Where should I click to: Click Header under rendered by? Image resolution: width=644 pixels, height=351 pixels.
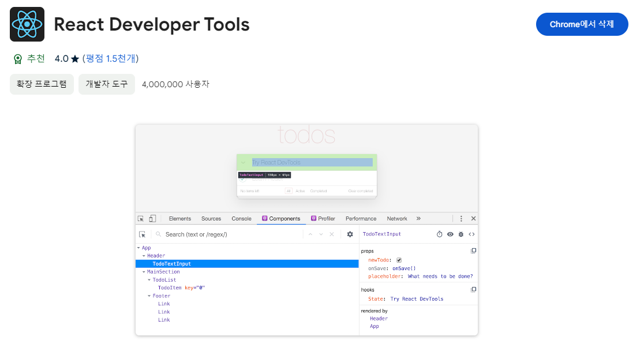click(x=379, y=319)
